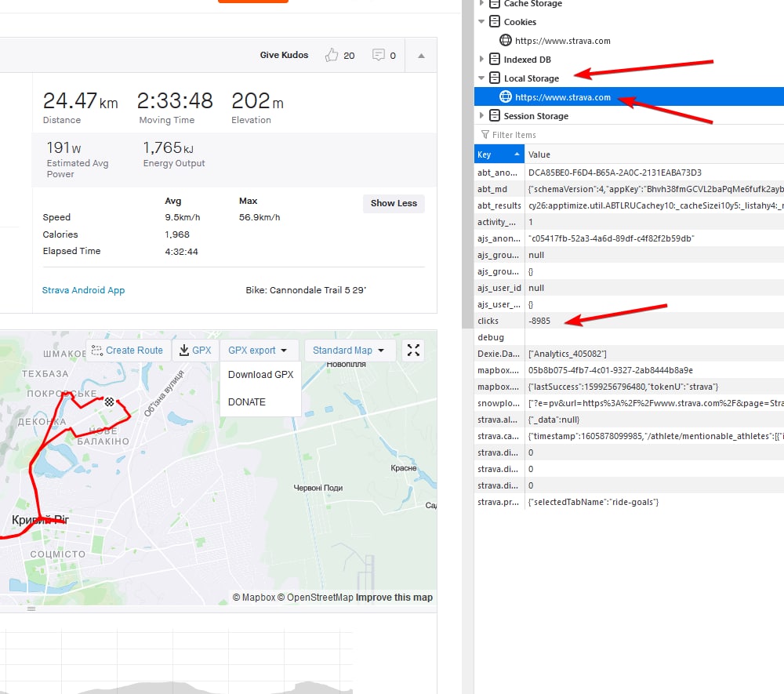Select the snowplo... key row

coord(499,404)
